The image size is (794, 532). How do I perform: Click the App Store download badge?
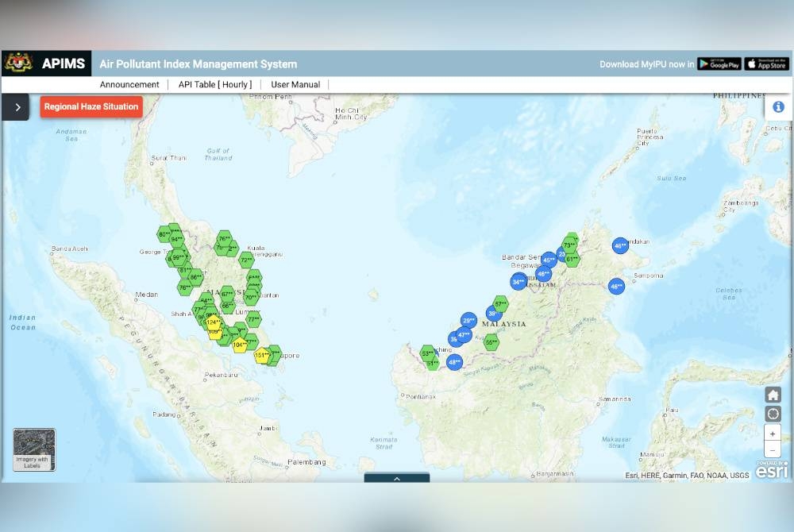[x=766, y=64]
